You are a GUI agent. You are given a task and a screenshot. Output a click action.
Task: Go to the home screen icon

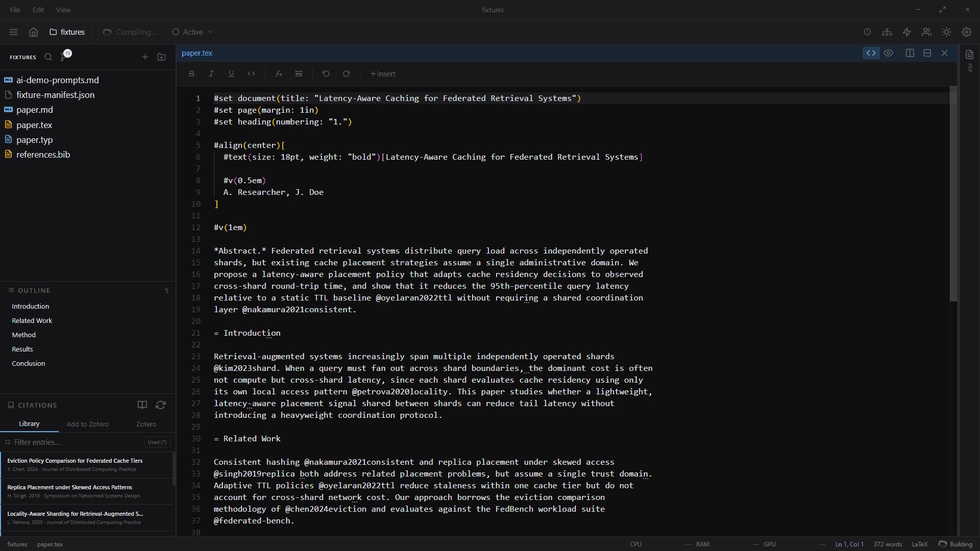tap(33, 32)
